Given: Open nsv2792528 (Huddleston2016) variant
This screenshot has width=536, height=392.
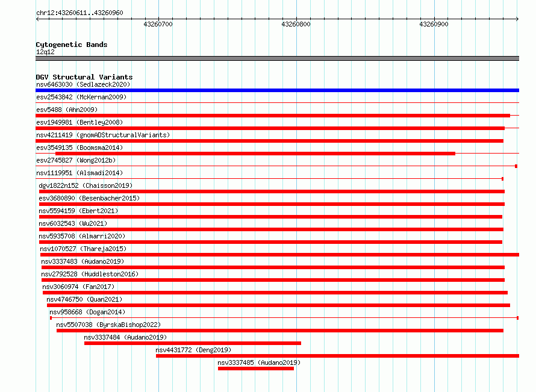Looking at the screenshot, I should point(90,274).
